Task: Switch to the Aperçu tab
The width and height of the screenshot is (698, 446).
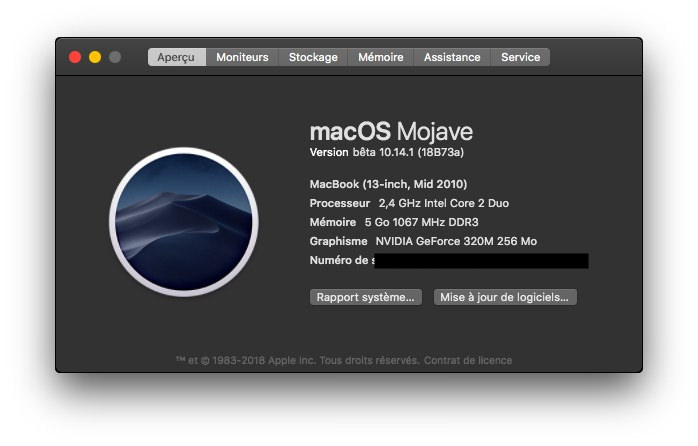Action: (x=177, y=57)
